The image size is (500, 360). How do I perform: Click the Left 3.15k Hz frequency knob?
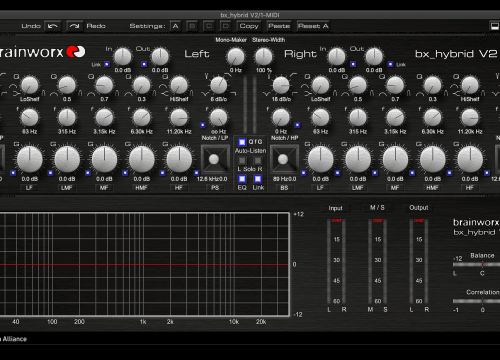point(104,118)
